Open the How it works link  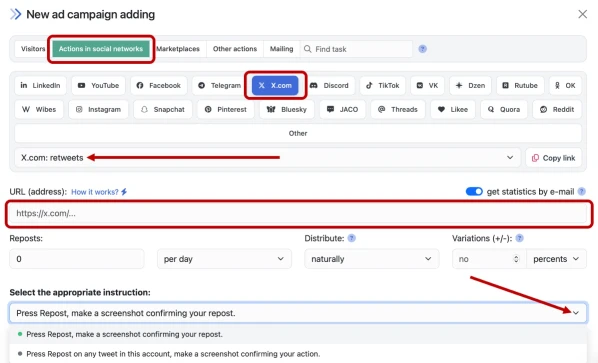click(x=99, y=192)
